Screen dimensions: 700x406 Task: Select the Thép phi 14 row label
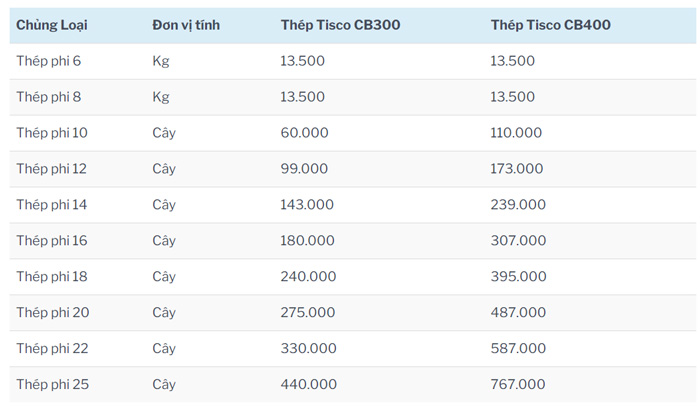click(x=52, y=205)
